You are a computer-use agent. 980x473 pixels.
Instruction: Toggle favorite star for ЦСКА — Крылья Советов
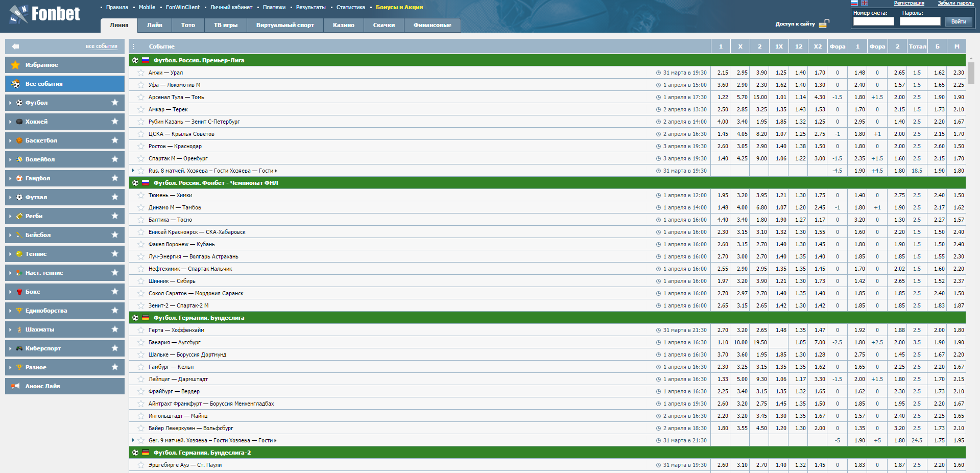pyautogui.click(x=141, y=134)
